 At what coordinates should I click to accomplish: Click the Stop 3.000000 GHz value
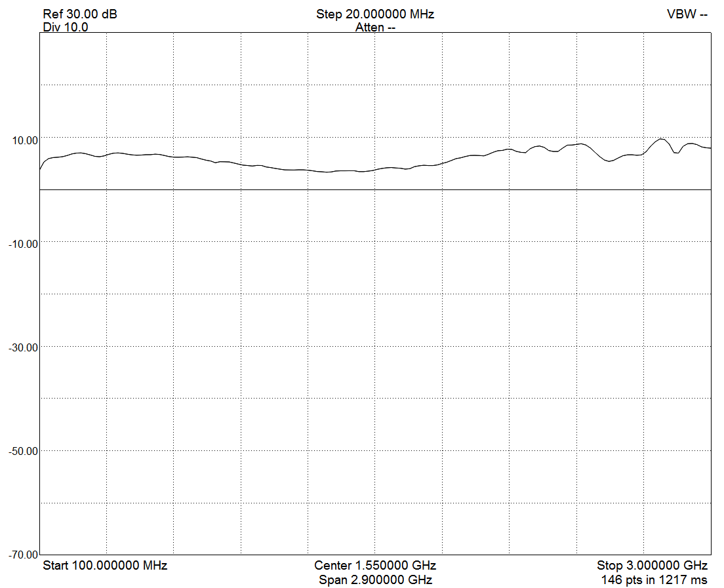point(652,565)
